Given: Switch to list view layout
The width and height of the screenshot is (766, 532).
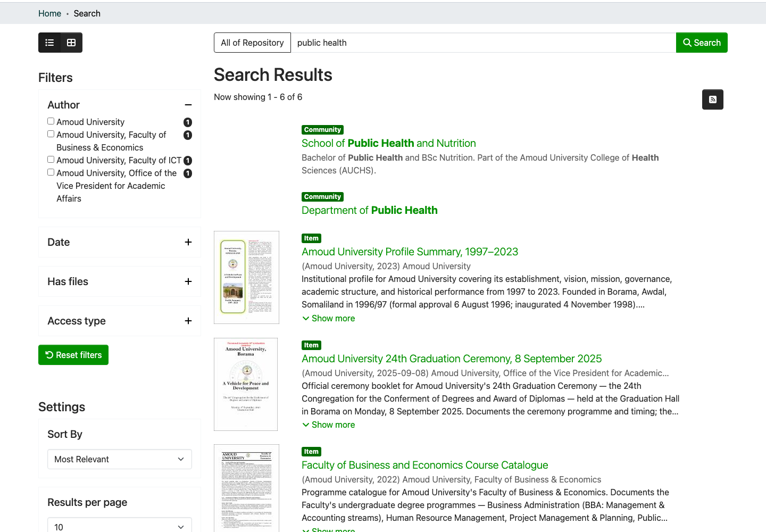Looking at the screenshot, I should [x=49, y=43].
